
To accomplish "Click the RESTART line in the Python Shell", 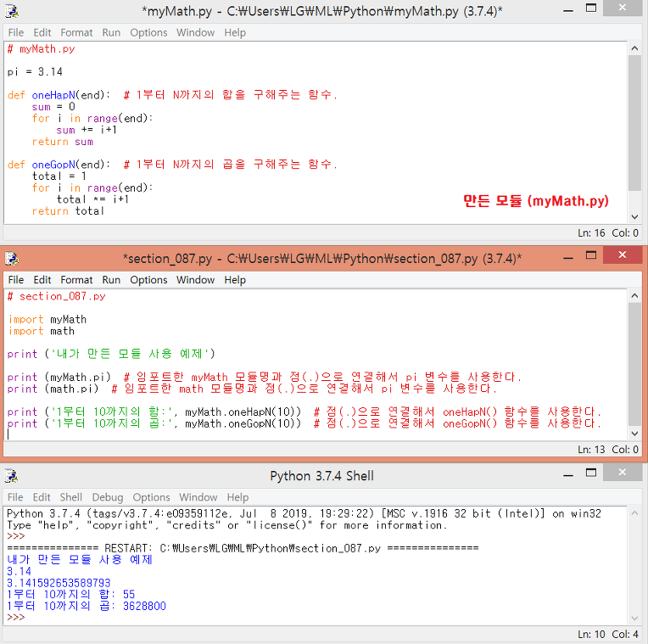I will (243, 548).
